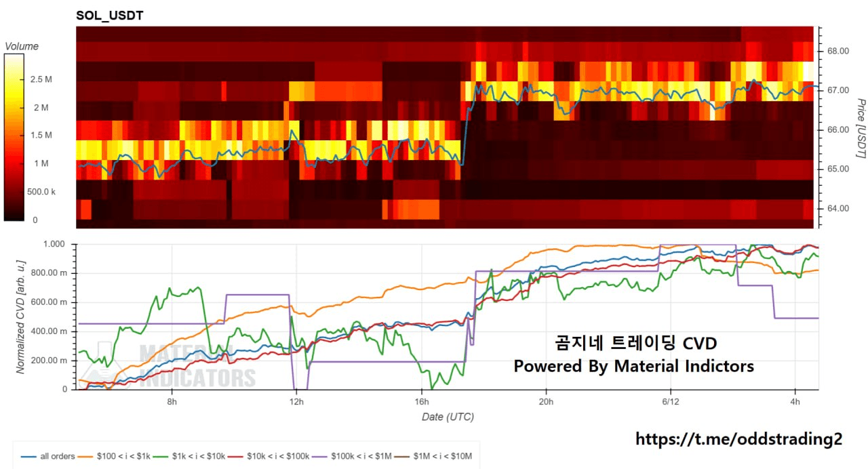Image resolution: width=868 pixels, height=469 pixels.
Task: Select the 6/12 tick on date axis
Action: click(671, 401)
